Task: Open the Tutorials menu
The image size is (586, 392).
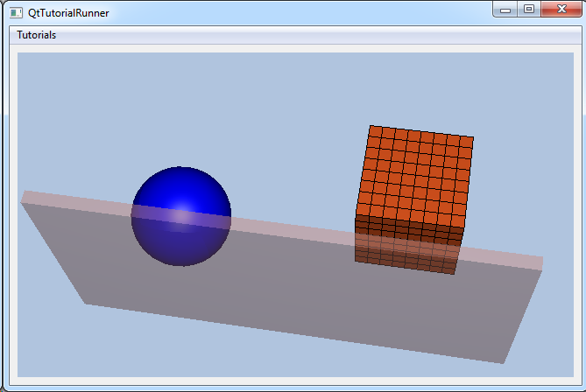Action: (x=37, y=35)
